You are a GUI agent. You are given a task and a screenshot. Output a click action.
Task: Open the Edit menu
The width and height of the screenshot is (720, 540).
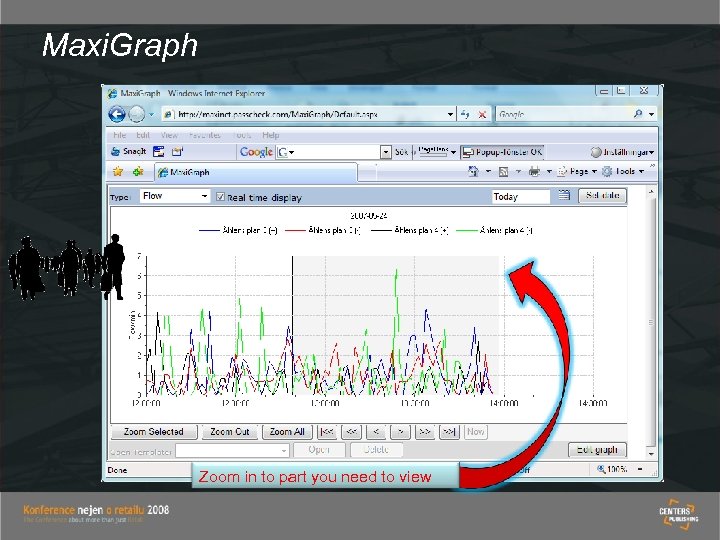(143, 135)
